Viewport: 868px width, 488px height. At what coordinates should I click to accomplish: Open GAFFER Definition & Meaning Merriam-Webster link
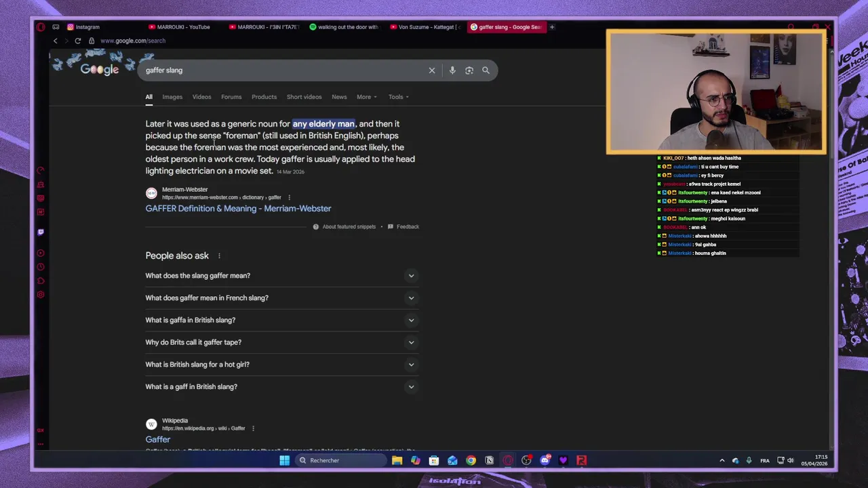238,209
